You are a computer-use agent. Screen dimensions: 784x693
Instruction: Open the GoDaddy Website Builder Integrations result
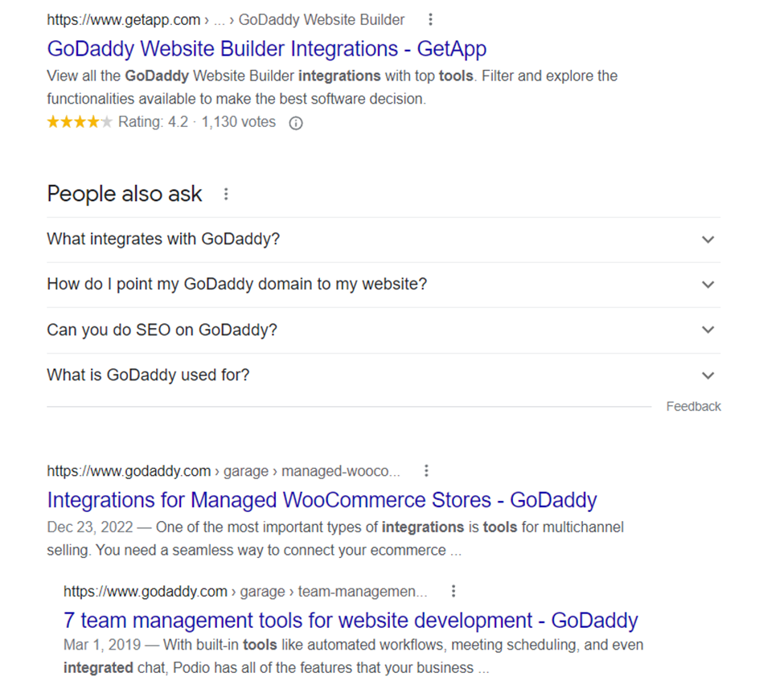267,49
